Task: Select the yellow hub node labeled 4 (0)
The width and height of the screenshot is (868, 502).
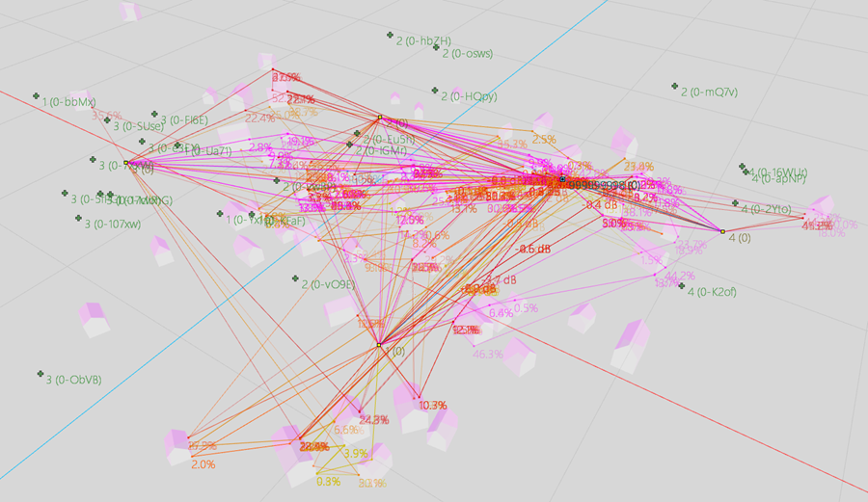Action: (722, 231)
